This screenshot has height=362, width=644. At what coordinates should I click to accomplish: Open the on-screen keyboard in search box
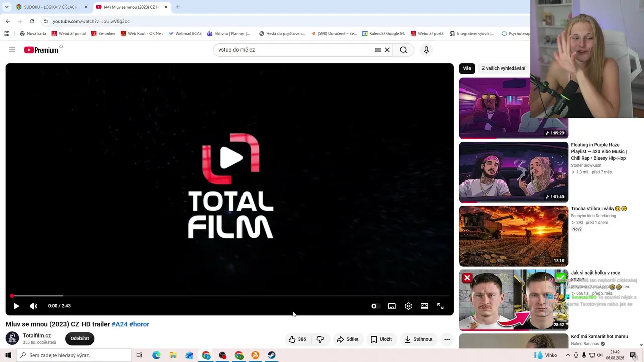click(x=378, y=50)
